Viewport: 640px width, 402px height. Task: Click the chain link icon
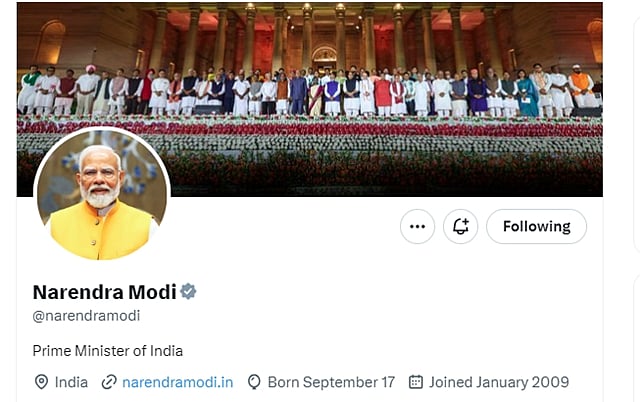109,382
